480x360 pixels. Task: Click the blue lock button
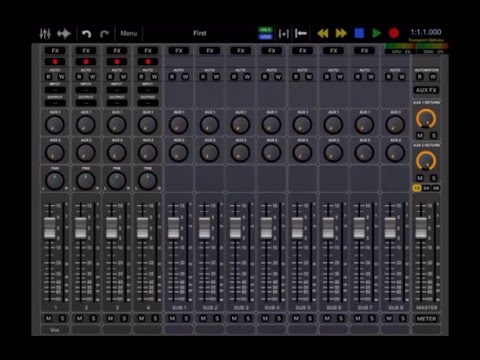click(x=265, y=37)
